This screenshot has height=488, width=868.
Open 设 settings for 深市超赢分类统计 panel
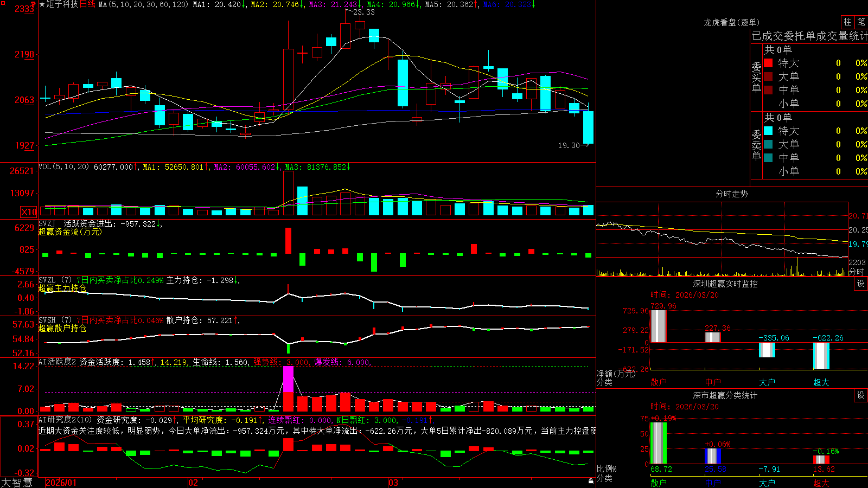(861, 395)
